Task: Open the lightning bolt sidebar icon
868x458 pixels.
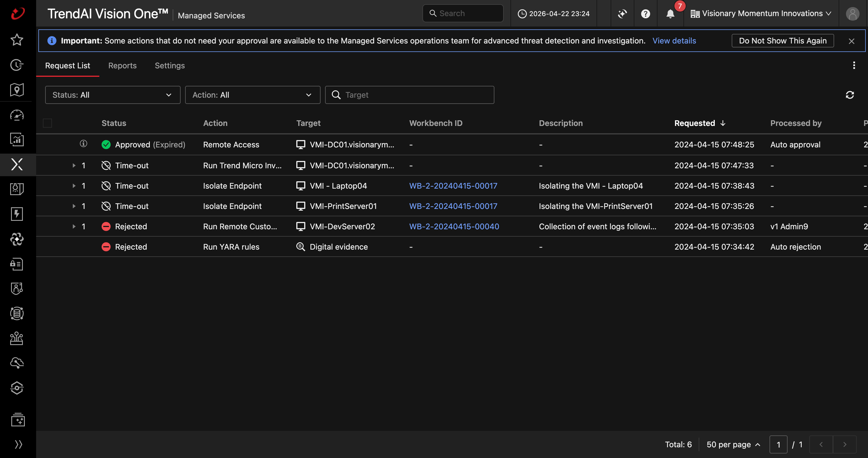Action: pos(17,214)
